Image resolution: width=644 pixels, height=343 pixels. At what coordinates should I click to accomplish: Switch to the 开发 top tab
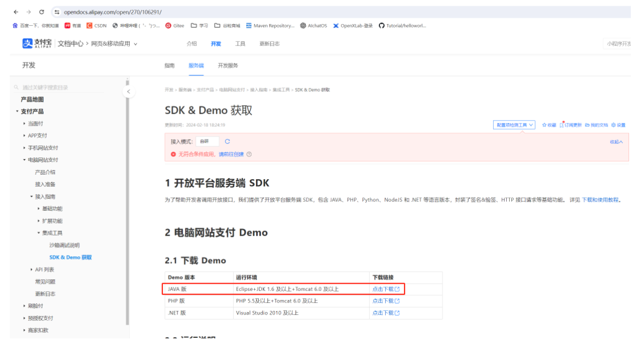click(x=216, y=44)
